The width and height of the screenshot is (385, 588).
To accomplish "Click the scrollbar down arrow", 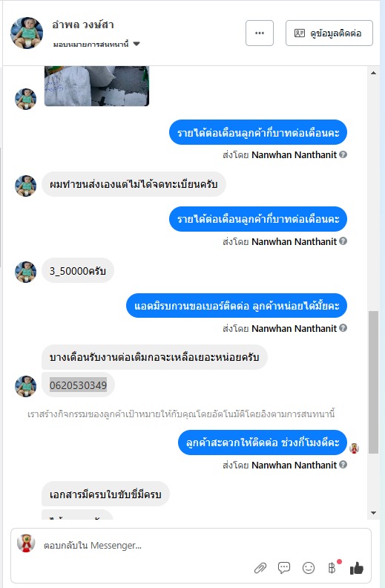I will click(373, 512).
